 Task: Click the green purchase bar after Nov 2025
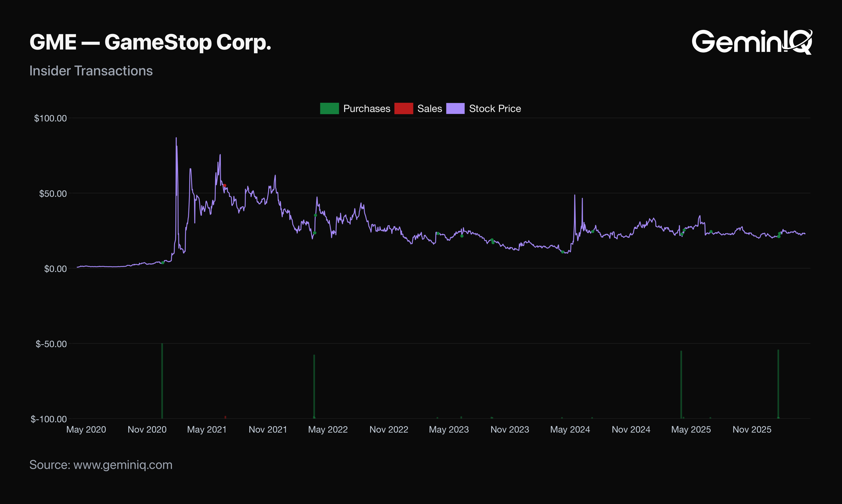[x=778, y=384]
